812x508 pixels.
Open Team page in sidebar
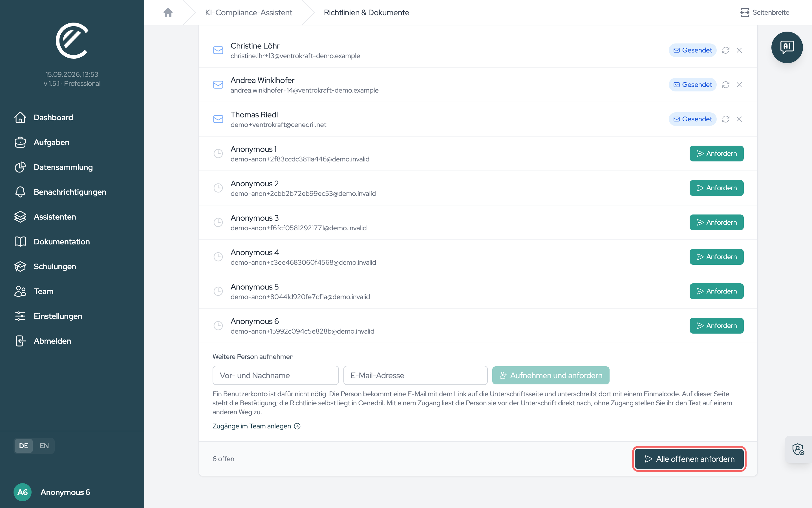(34, 291)
